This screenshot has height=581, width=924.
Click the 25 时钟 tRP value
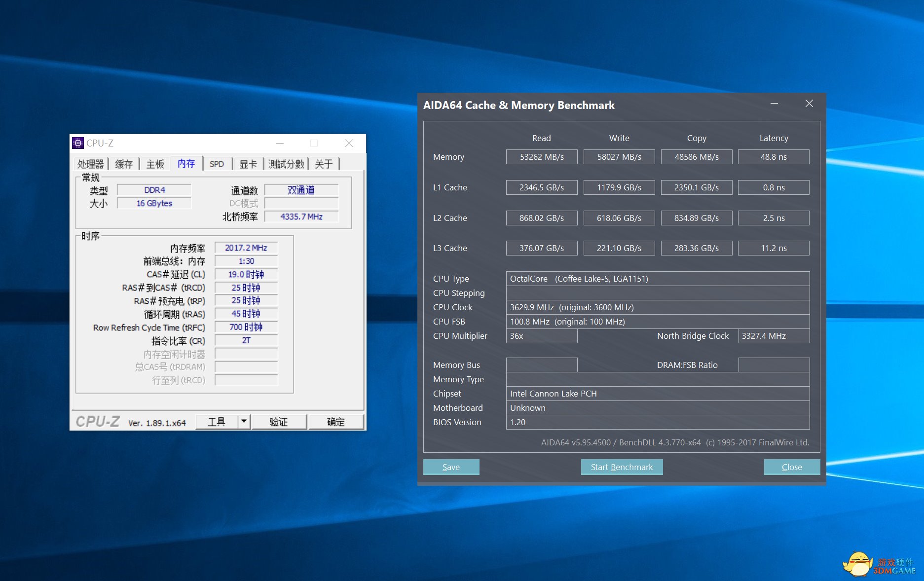coord(246,300)
